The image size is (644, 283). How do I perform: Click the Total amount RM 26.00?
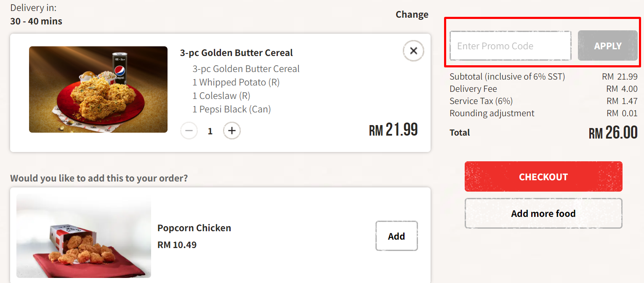[x=613, y=132]
